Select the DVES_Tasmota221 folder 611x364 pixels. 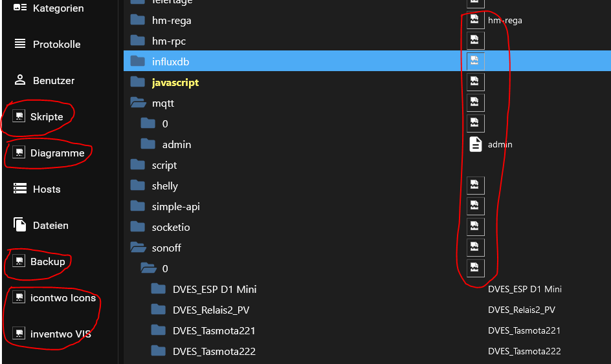tap(214, 331)
